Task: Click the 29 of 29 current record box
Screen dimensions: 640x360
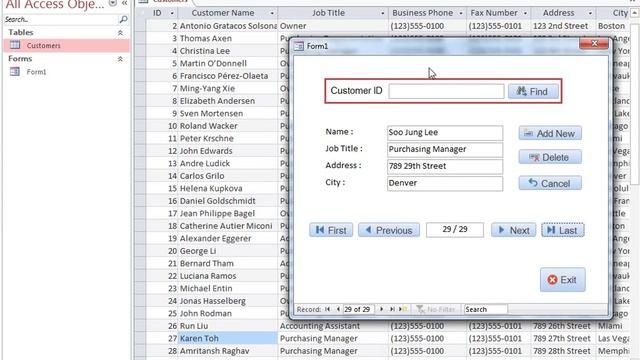Action: 359,309
